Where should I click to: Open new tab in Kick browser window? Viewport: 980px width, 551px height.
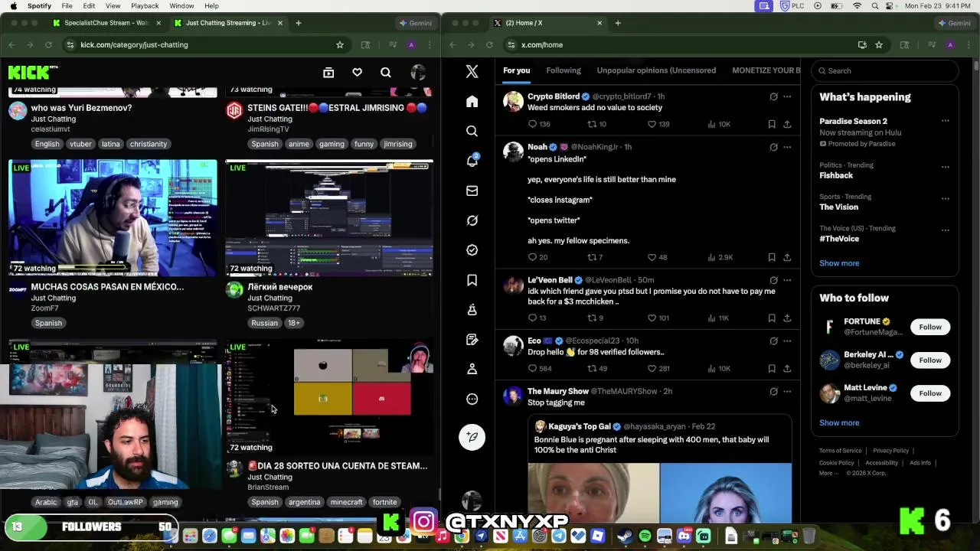pyautogui.click(x=299, y=23)
